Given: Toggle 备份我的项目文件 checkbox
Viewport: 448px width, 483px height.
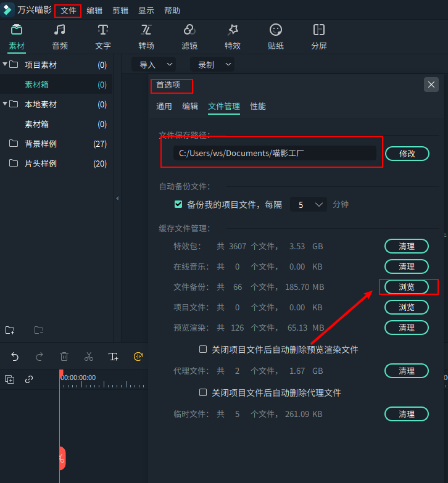Looking at the screenshot, I should coord(178,204).
